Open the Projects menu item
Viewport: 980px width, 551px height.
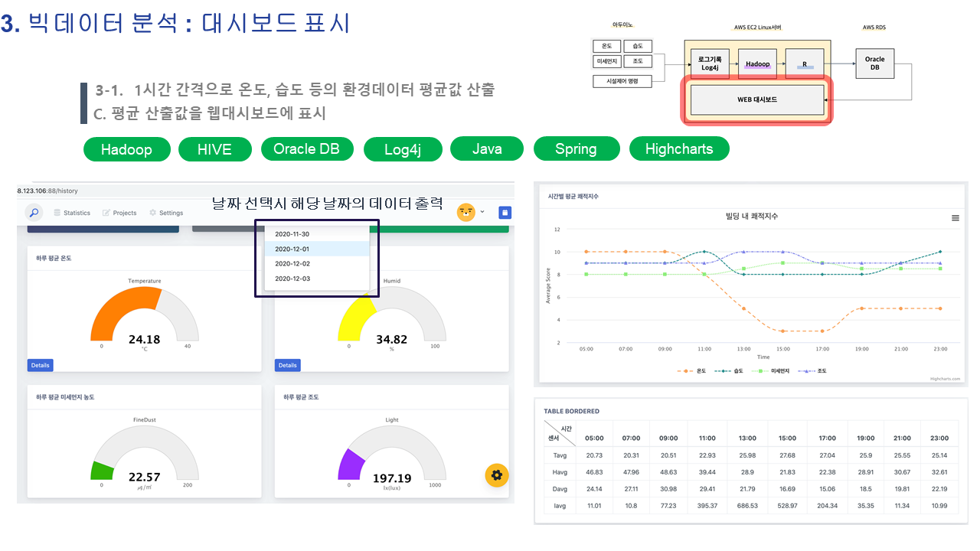[x=125, y=213]
